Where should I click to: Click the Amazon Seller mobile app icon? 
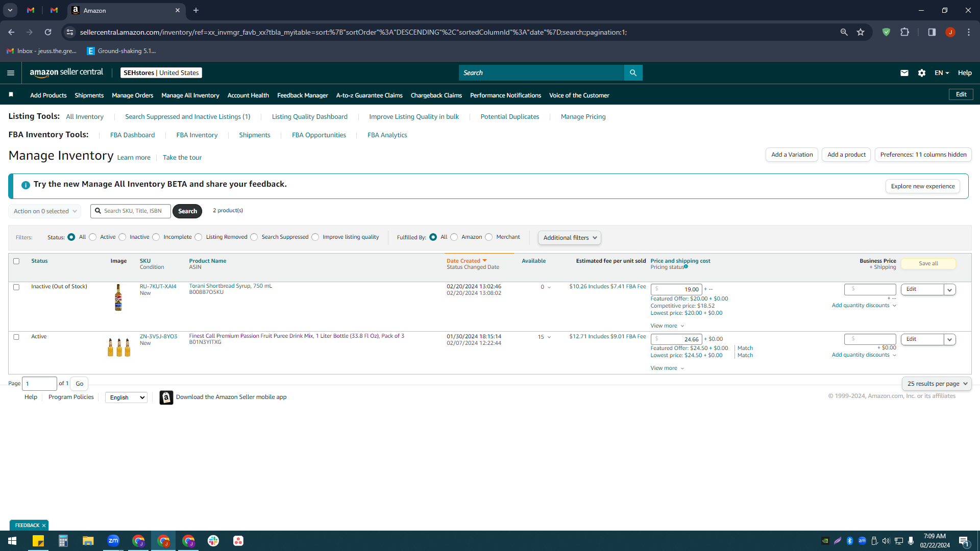tap(166, 397)
